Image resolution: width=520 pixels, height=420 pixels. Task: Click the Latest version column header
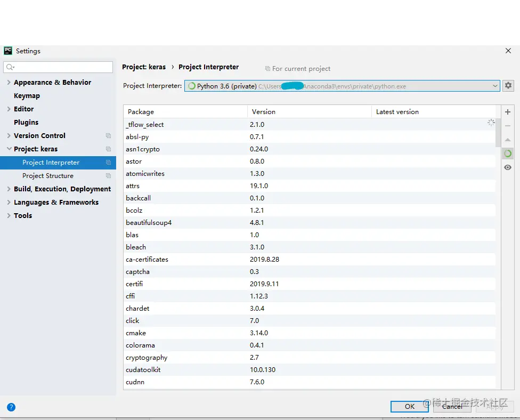(x=434, y=112)
